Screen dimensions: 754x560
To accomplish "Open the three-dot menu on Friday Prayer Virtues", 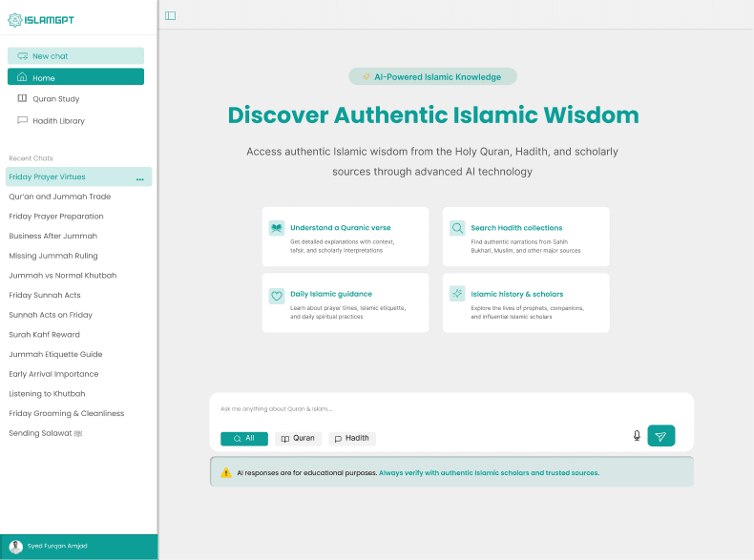I will click(x=140, y=178).
